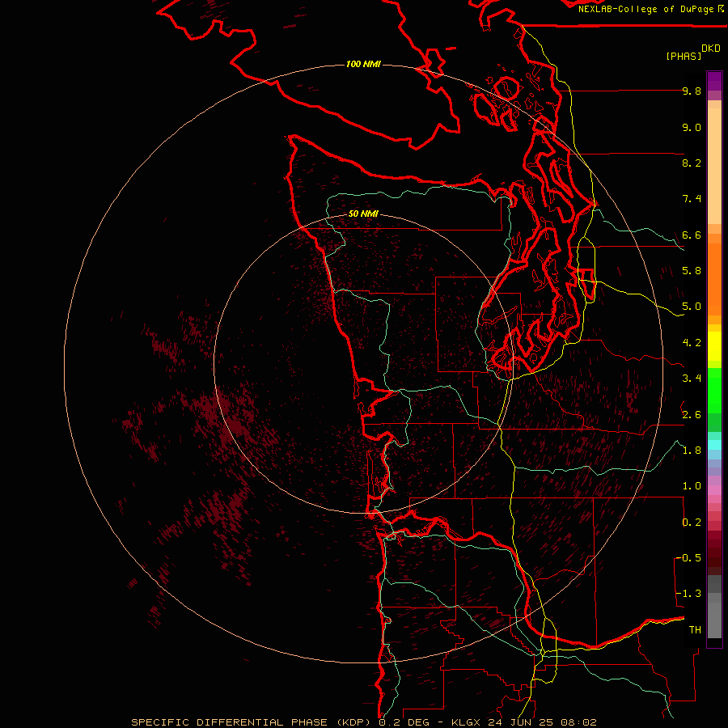Click the NEXLAB-College of DuPage credit text

pyautogui.click(x=646, y=9)
